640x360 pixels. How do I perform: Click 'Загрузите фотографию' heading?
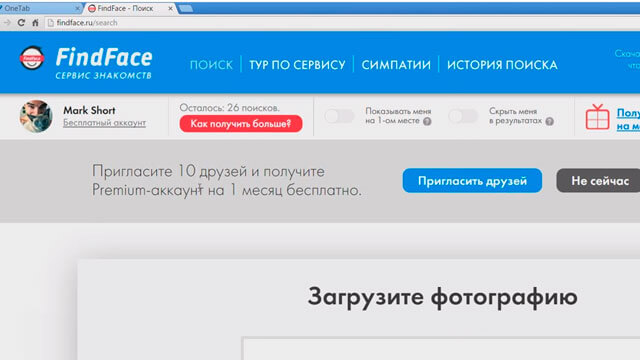(442, 297)
